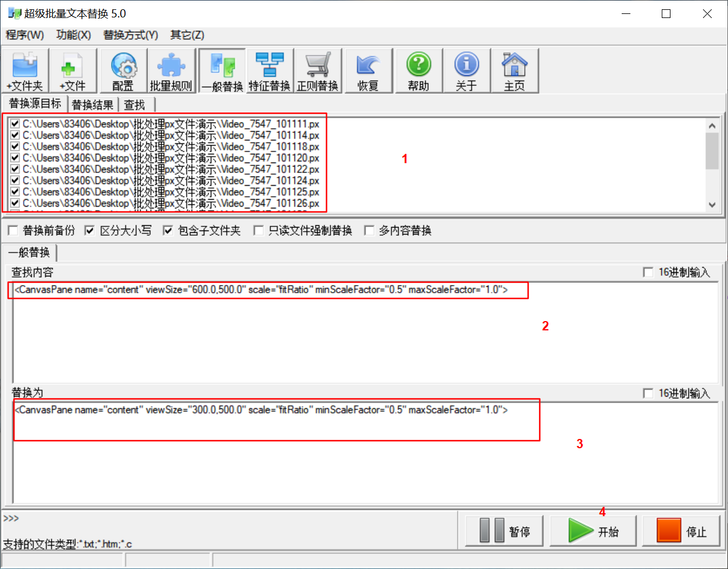The width and height of the screenshot is (728, 569).
Task: Click the +文件 add file toolbar icon
Action: point(72,71)
